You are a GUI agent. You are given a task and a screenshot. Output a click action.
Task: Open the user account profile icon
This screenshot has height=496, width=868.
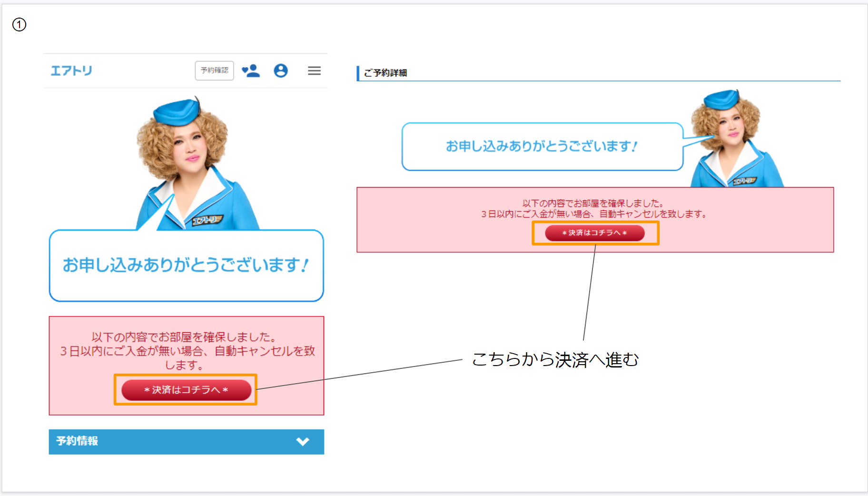click(x=281, y=70)
